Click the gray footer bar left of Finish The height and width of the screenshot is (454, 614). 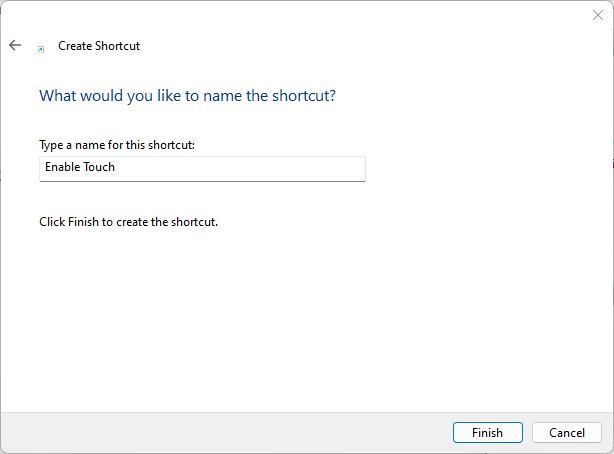click(x=226, y=433)
